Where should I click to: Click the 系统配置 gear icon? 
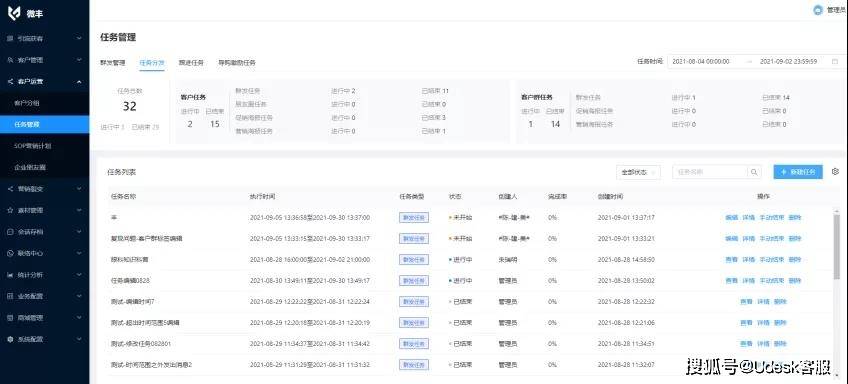[x=10, y=339]
